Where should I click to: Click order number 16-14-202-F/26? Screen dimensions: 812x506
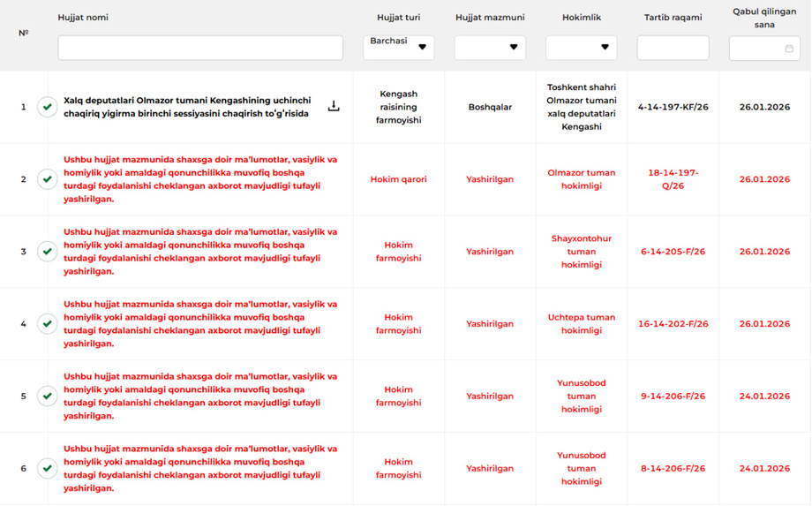(673, 324)
